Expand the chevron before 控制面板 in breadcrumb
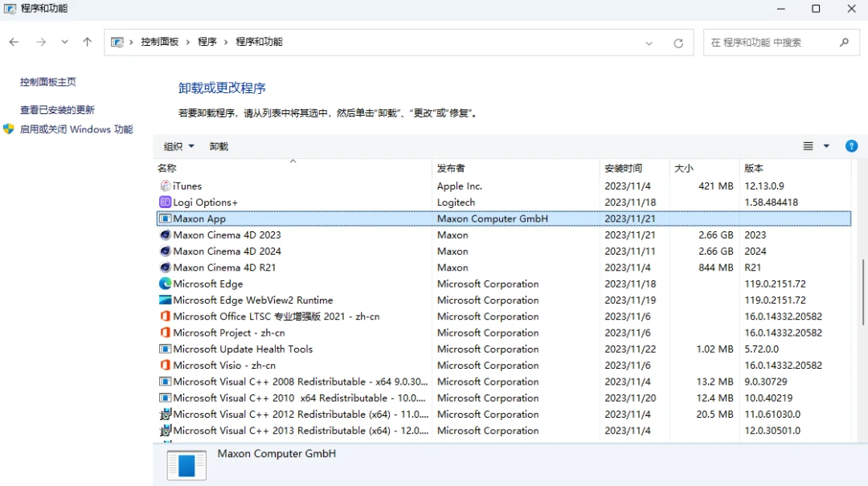The width and height of the screenshot is (868, 486). 131,42
